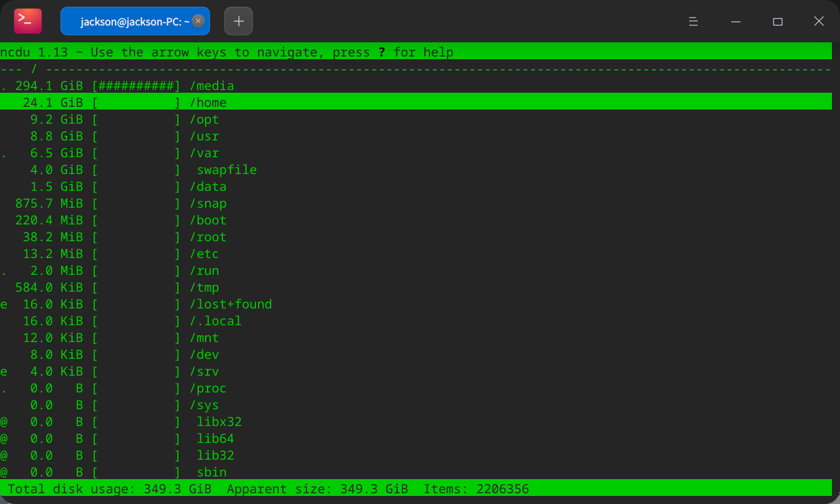This screenshot has width=840, height=504.
Task: Click the terminal app logo icon
Action: (x=28, y=21)
